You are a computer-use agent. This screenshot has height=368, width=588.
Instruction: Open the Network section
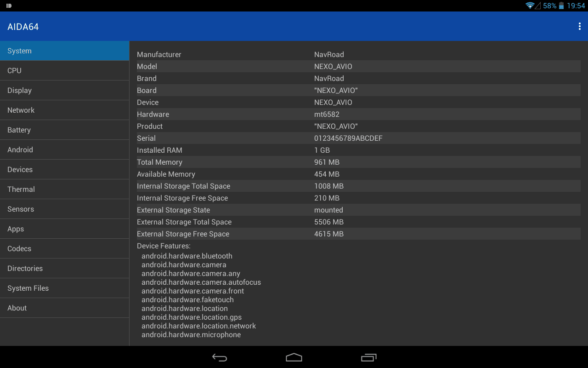click(x=65, y=110)
